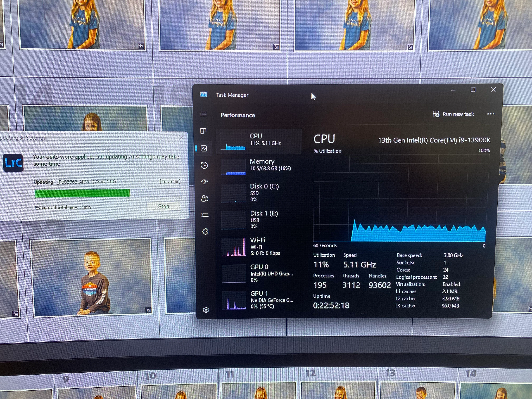Maximize the Task Manager window
The image size is (532, 399).
click(473, 90)
